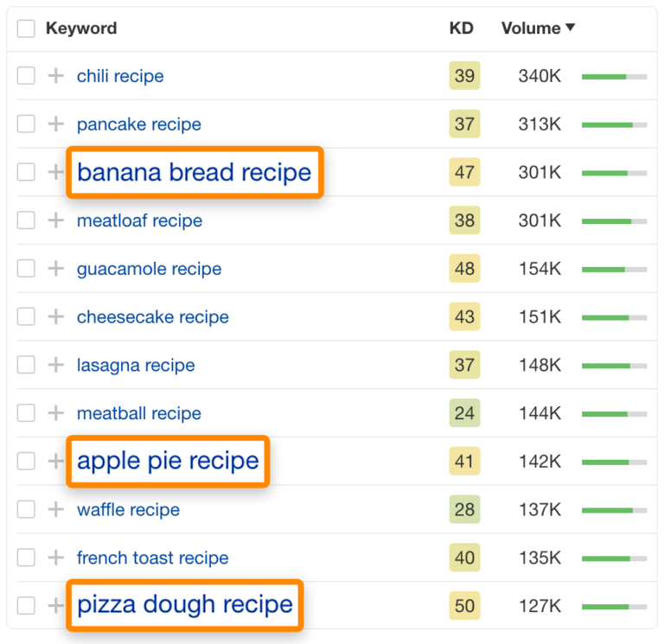Image resolution: width=664 pixels, height=644 pixels.
Task: Add pancake recipe using its plus icon
Action: pos(55,124)
